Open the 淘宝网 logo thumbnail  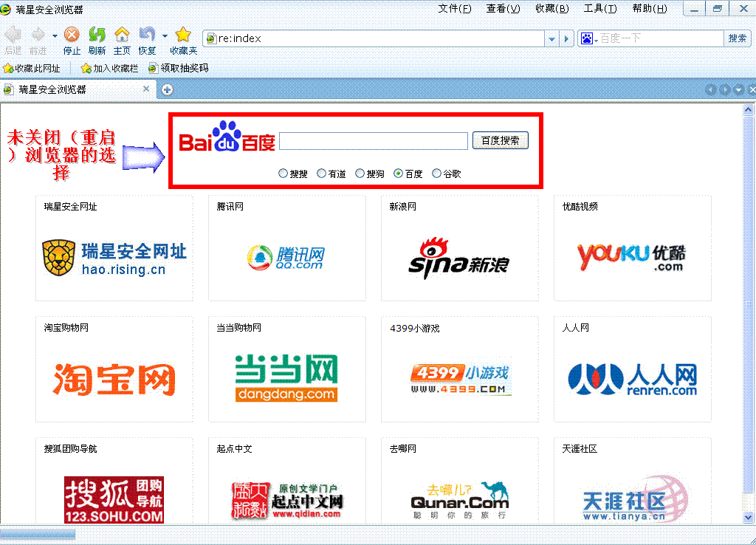[114, 380]
